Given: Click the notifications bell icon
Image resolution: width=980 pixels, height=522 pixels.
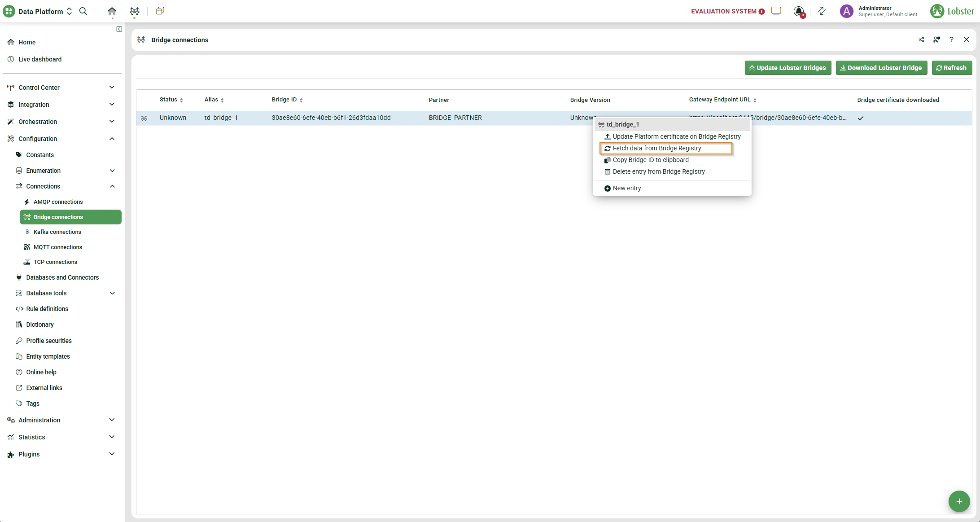Looking at the screenshot, I should point(799,11).
